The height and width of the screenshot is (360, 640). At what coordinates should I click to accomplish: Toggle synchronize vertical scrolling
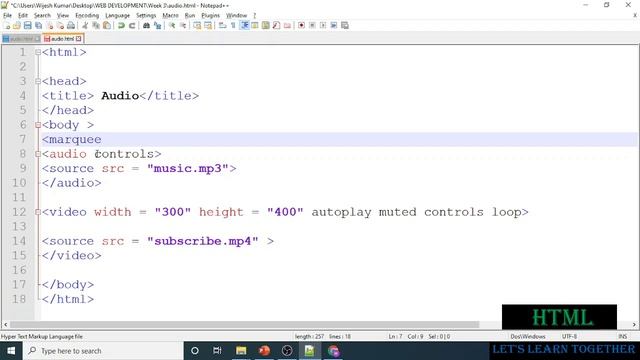[x=197, y=25]
